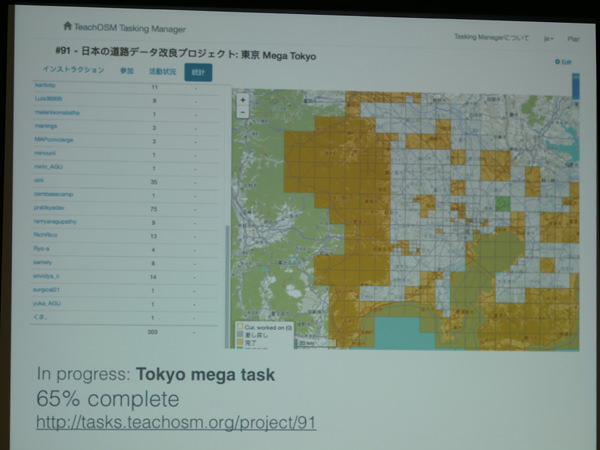Open the user account menu at top right
The height and width of the screenshot is (450, 600).
(x=573, y=38)
